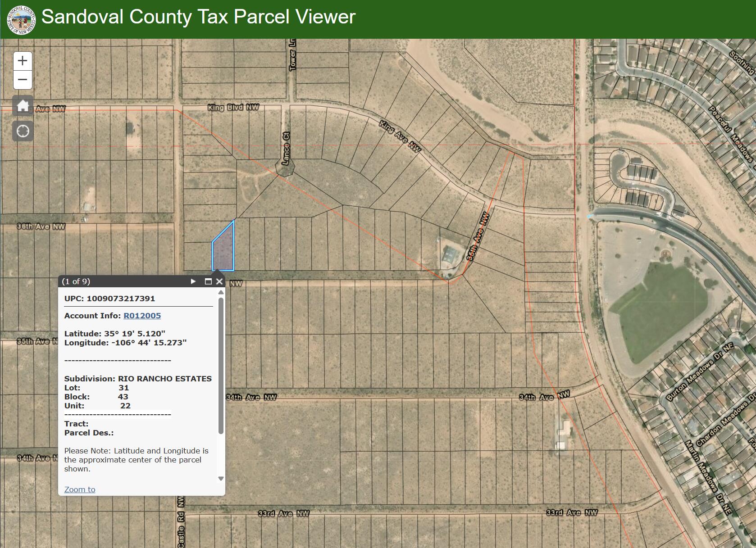The image size is (756, 548).
Task: Click the popup scrollbar thumb
Action: click(221, 366)
